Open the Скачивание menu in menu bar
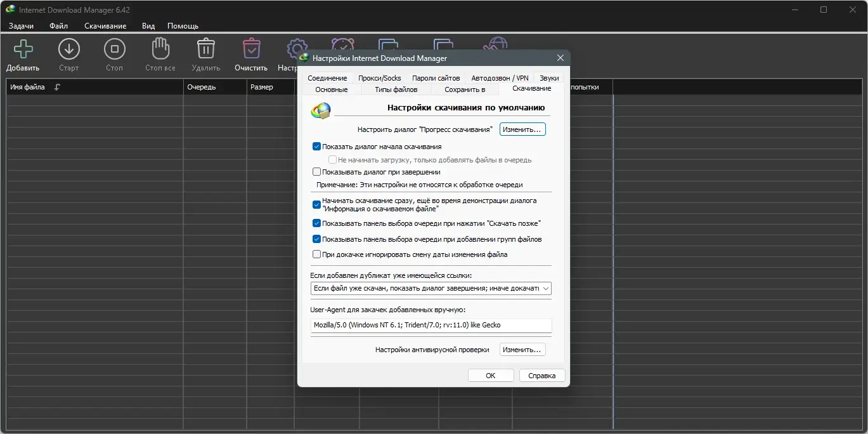868x434 pixels. pos(105,26)
